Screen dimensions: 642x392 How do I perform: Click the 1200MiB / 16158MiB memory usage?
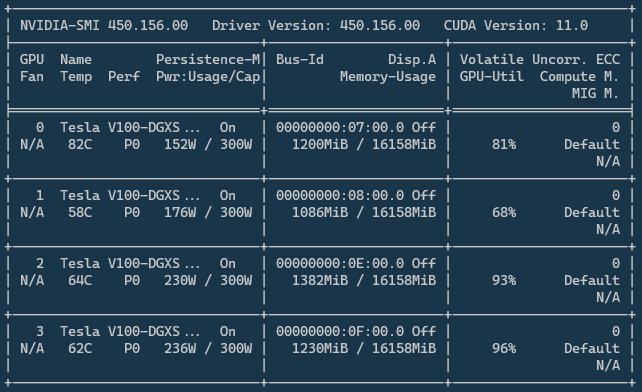click(364, 145)
